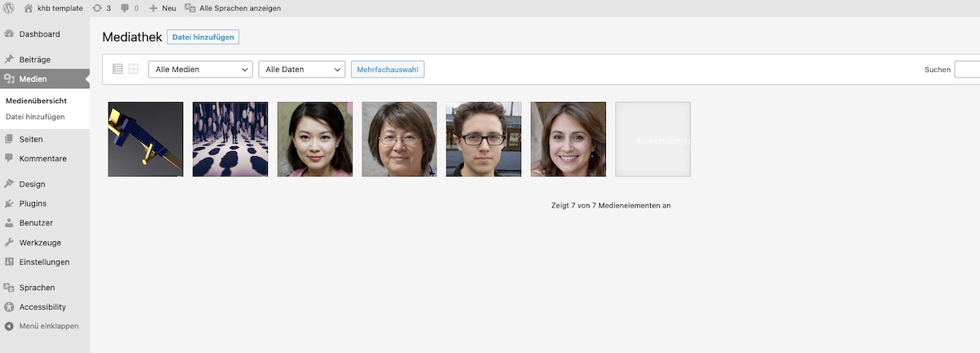Open Dashboard in the sidebar
This screenshot has width=980, height=353.
point(39,34)
